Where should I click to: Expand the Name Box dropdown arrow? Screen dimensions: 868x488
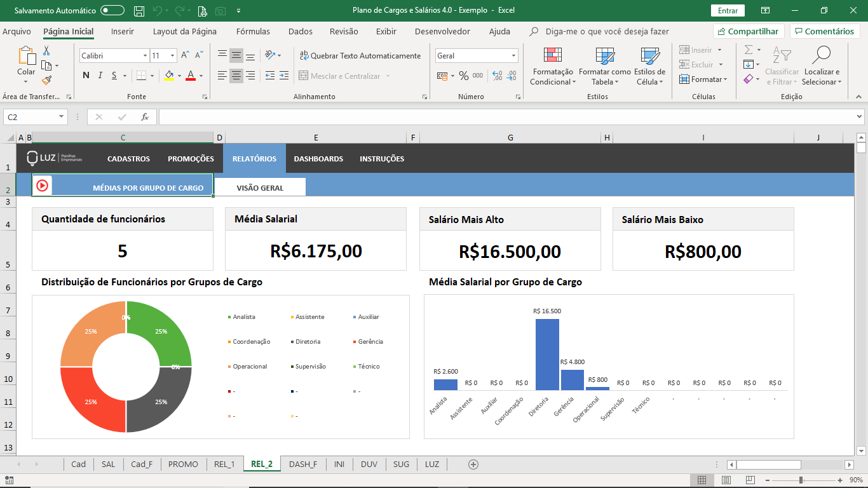[x=62, y=117]
